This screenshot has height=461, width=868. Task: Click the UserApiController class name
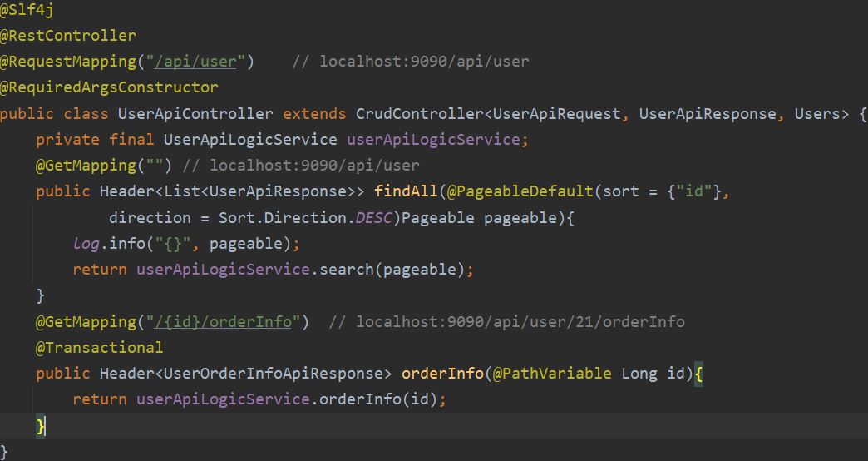click(195, 114)
